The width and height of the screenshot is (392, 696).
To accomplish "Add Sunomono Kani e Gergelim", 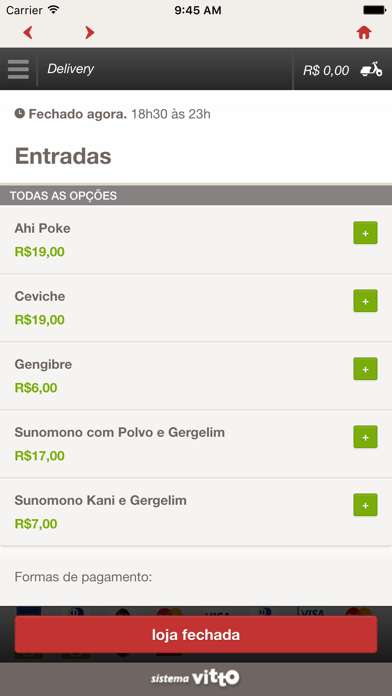I will [365, 505].
